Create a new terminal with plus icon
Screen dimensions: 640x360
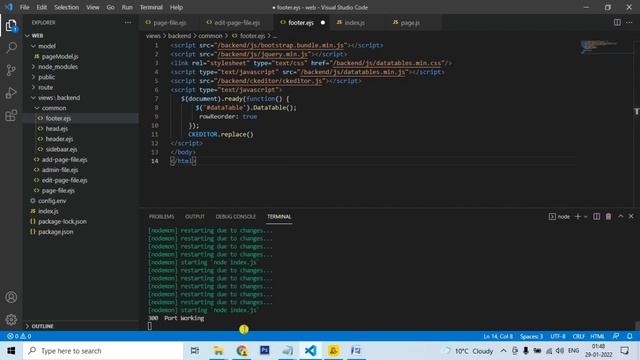tap(578, 216)
